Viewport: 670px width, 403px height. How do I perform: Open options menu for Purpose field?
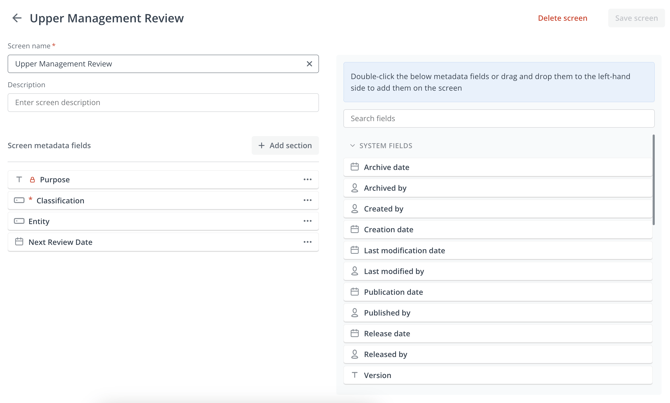tap(307, 180)
